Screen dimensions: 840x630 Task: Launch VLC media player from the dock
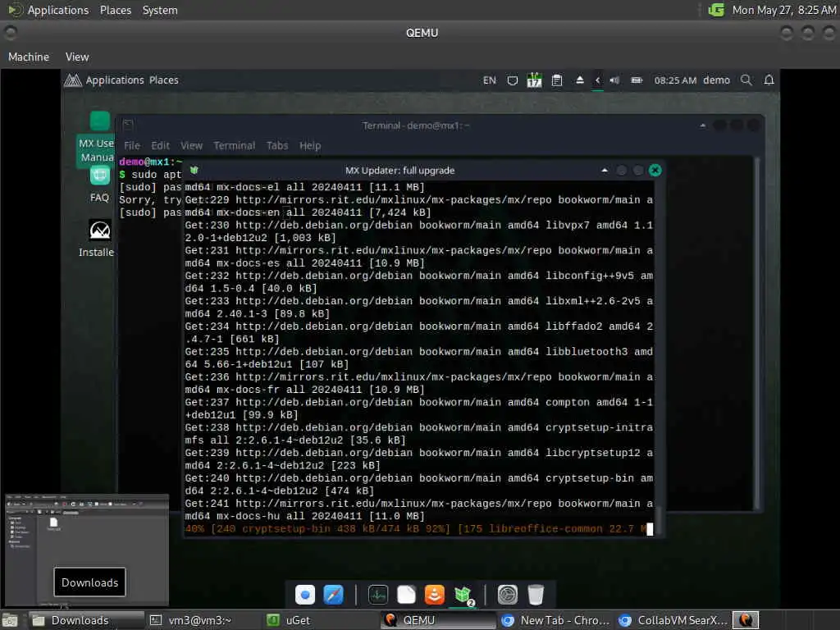click(x=435, y=595)
